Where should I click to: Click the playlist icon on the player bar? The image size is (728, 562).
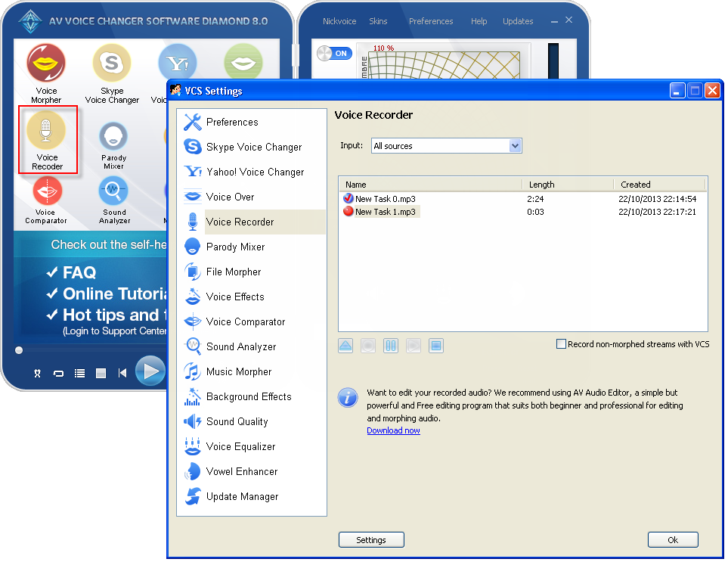(x=79, y=371)
